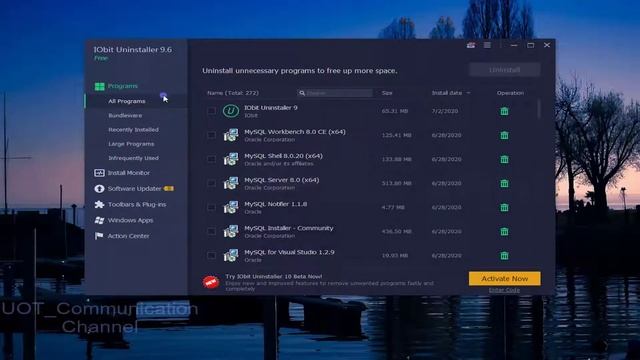The height and width of the screenshot is (360, 640).
Task: Click the trash icon for MySQL Notifier 1.1.8
Action: pos(504,207)
